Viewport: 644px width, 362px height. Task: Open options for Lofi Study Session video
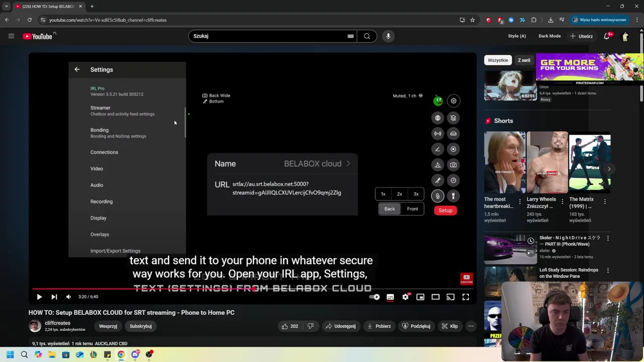pos(608,270)
